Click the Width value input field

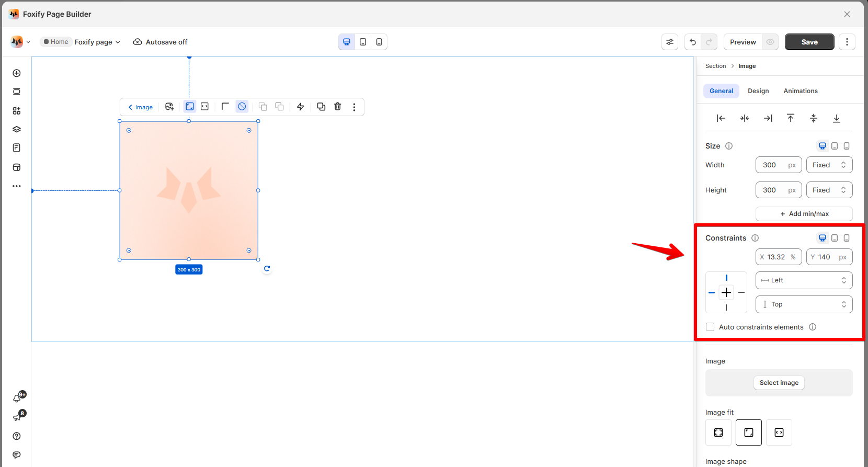click(779, 165)
